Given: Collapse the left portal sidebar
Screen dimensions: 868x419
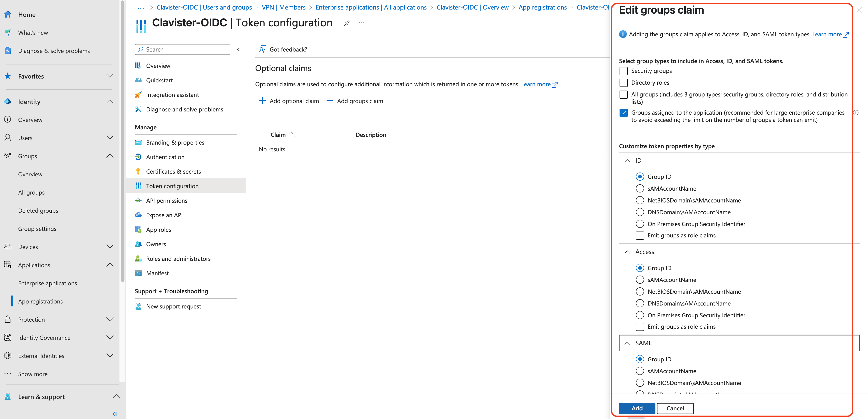Looking at the screenshot, I should pyautogui.click(x=115, y=414).
